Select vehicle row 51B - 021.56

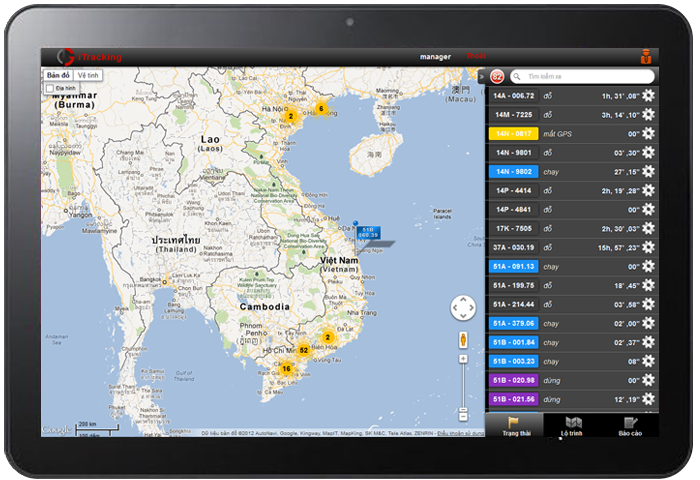(x=572, y=399)
